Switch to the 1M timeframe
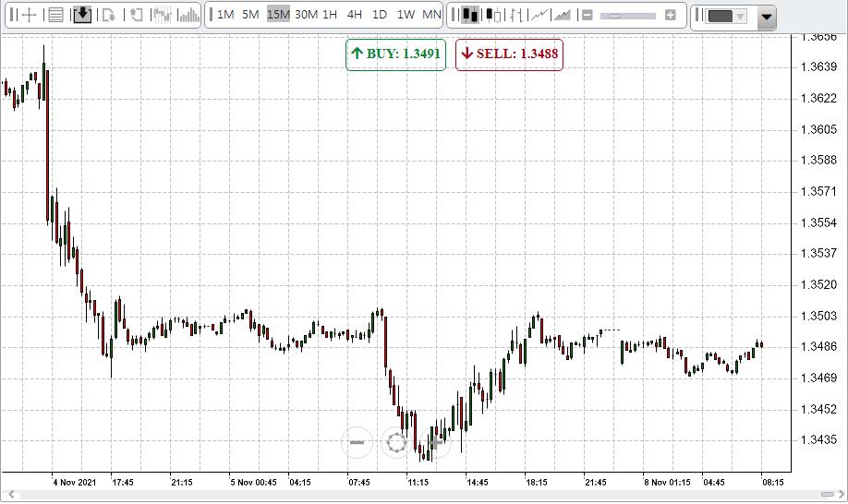 [x=225, y=15]
